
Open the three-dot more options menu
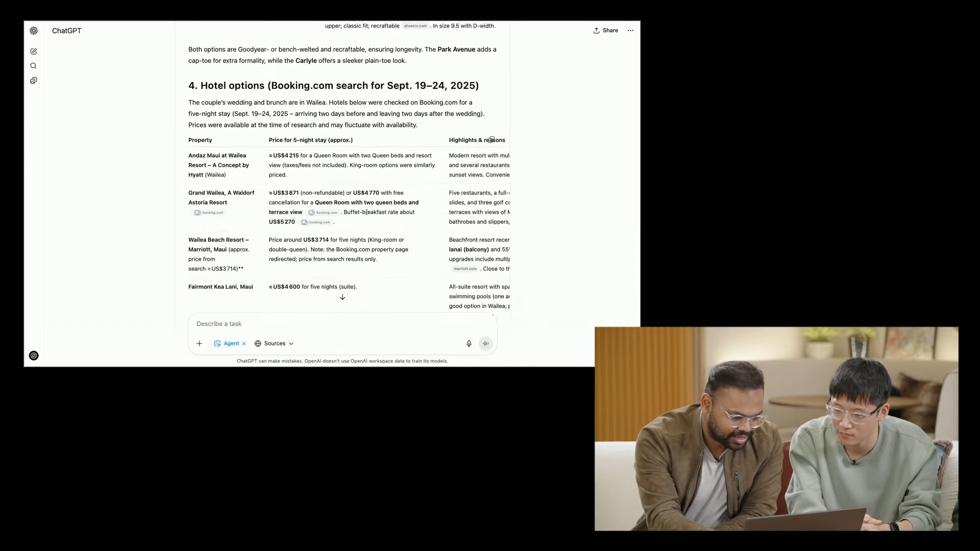[x=631, y=31]
